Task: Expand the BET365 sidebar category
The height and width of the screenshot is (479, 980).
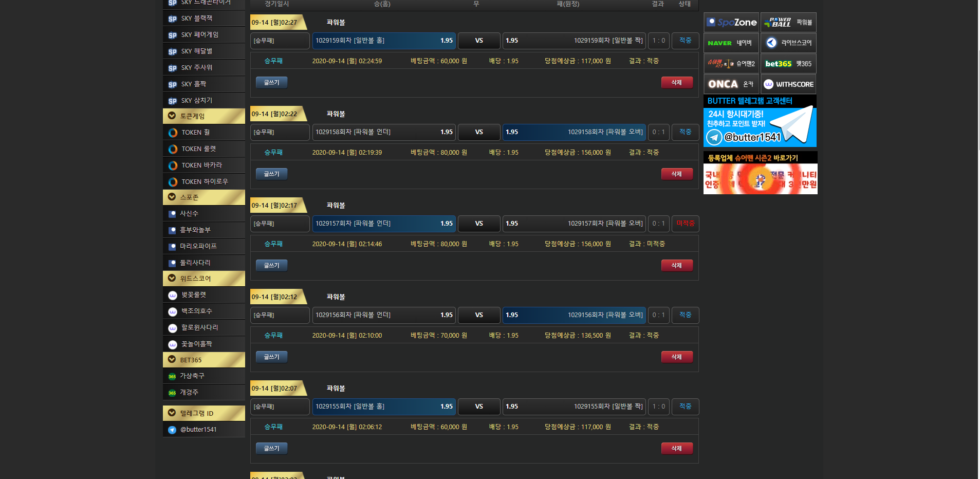Action: click(204, 360)
